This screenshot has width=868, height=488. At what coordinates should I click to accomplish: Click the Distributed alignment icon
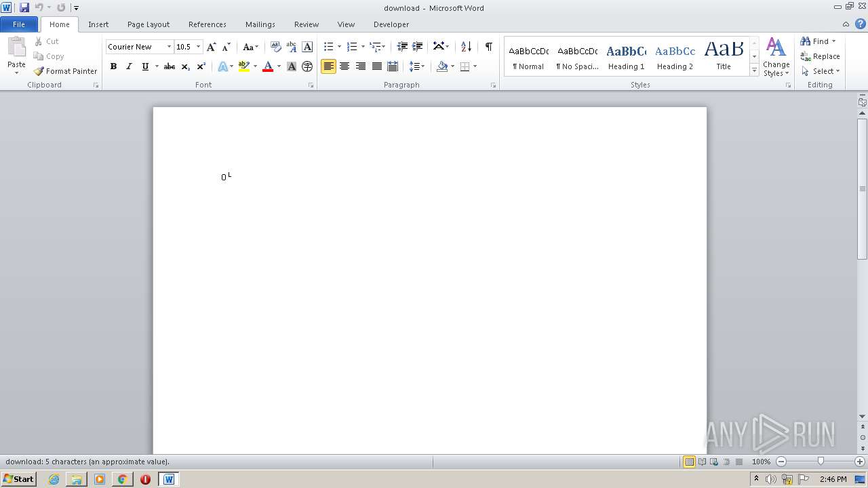tap(392, 66)
